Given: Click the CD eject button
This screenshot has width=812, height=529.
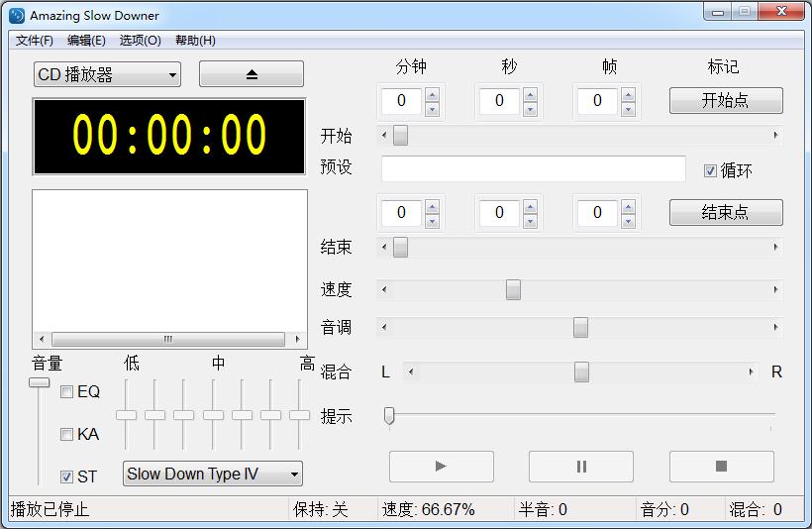Looking at the screenshot, I should point(251,74).
